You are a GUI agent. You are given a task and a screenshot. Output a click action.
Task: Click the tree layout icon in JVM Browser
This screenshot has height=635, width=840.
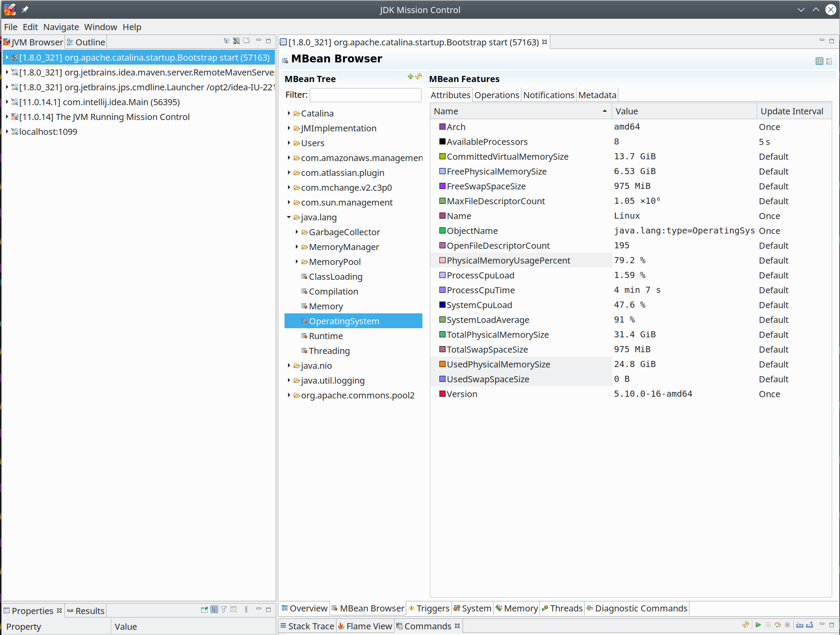[x=227, y=41]
